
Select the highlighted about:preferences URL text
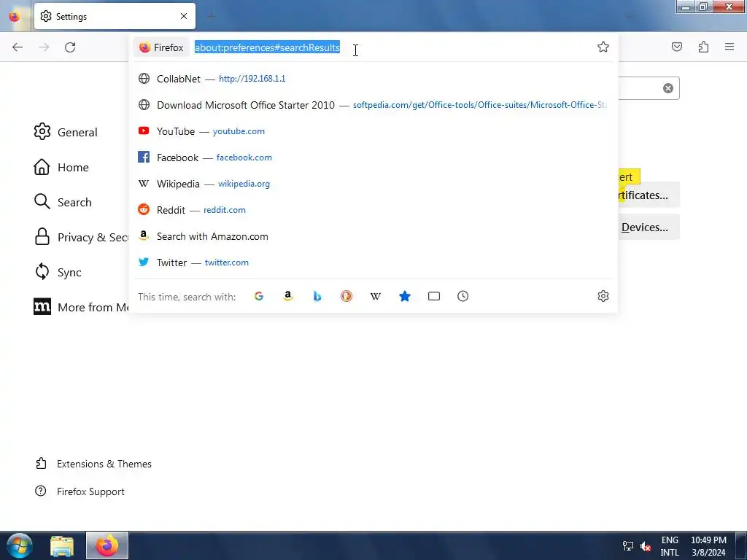(x=267, y=47)
